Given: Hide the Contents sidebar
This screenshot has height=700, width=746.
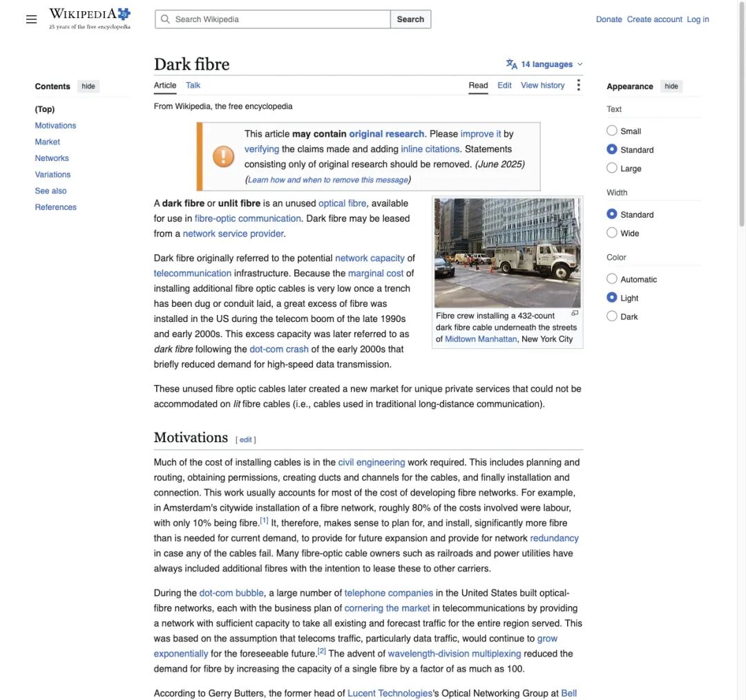Looking at the screenshot, I should coord(88,86).
